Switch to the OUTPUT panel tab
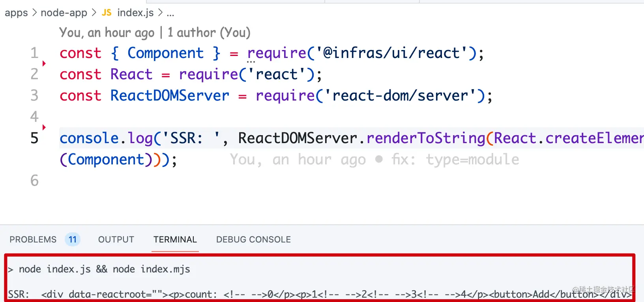The width and height of the screenshot is (644, 302). tap(116, 239)
